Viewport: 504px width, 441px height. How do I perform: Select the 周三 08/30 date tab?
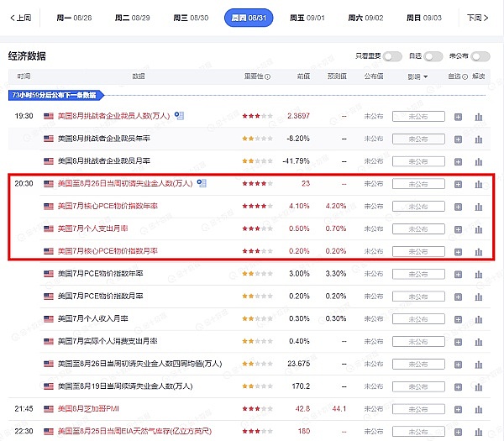pyautogui.click(x=189, y=17)
